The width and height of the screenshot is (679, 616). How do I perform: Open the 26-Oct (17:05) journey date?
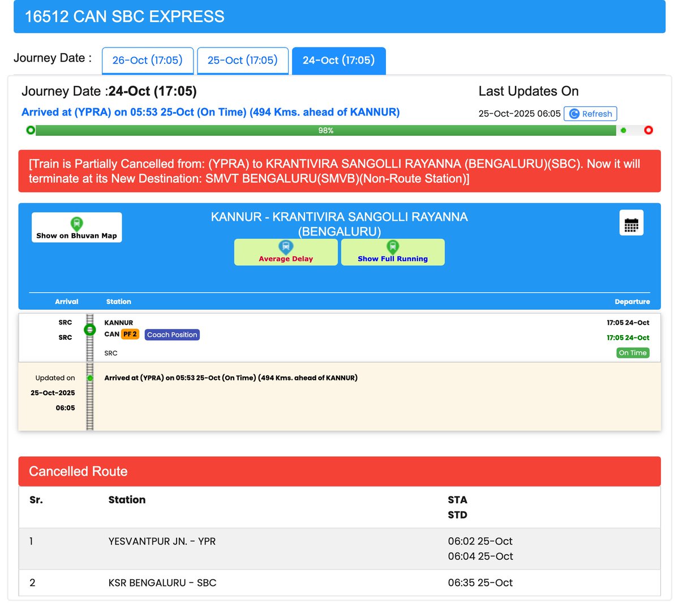(x=147, y=61)
